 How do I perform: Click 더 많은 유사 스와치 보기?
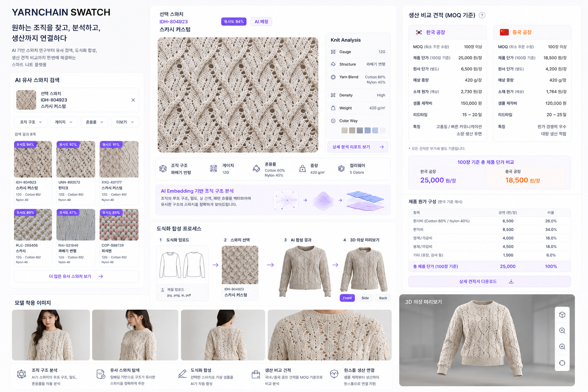[76, 276]
